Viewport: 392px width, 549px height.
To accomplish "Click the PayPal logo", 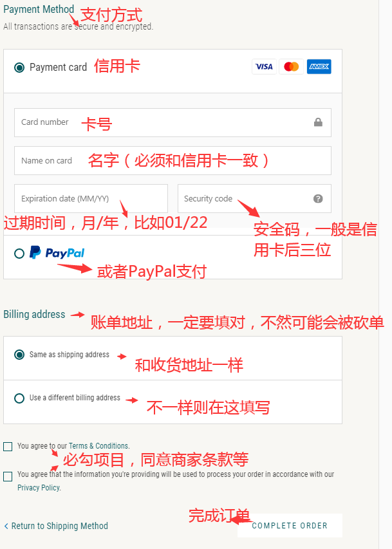I will coord(57,252).
